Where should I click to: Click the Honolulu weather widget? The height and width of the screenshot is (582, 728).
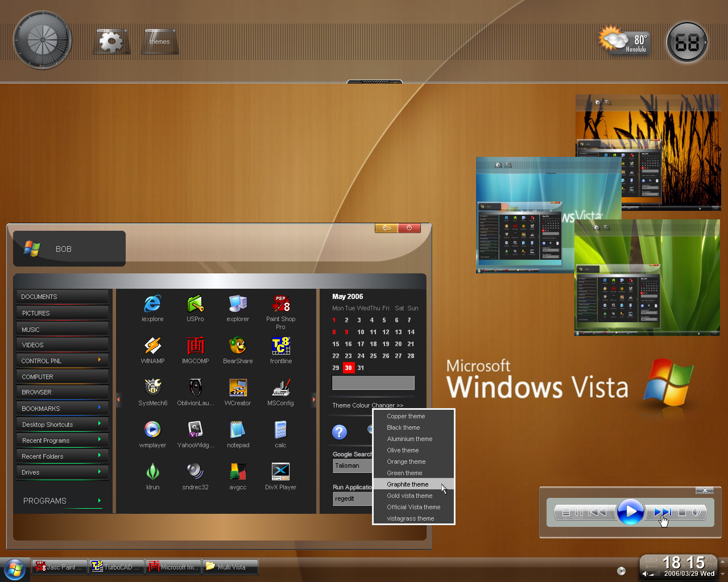pos(624,41)
